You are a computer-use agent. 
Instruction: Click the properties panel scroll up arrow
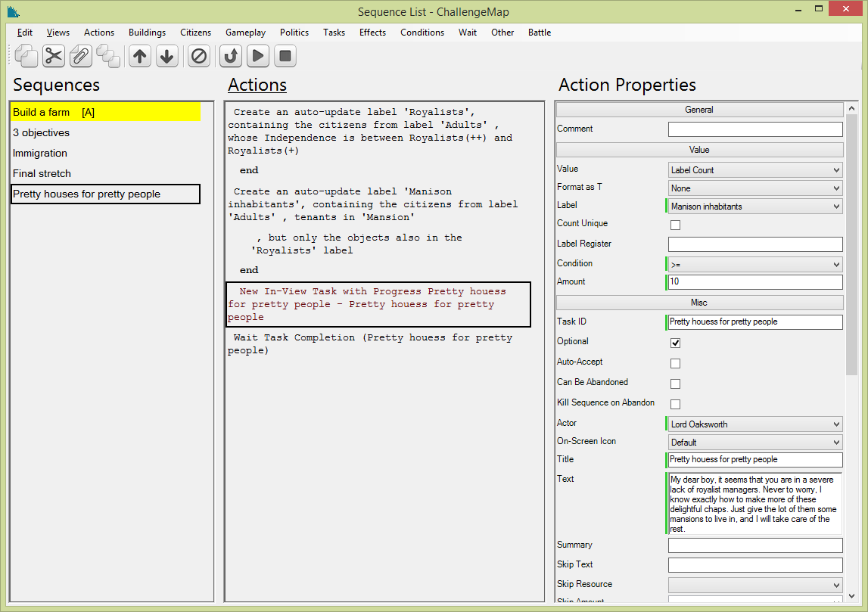(851, 108)
